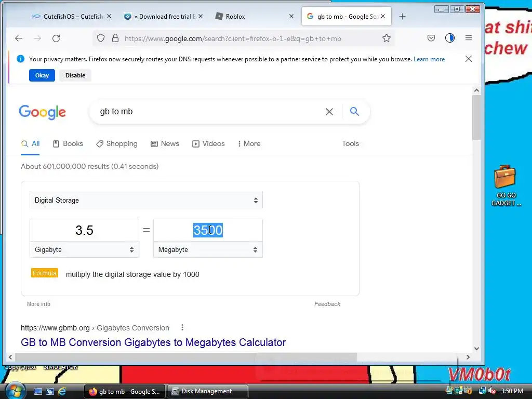Screen dimensions: 532x399
Task: Bookmark this page with the star icon
Action: [x=387, y=38]
